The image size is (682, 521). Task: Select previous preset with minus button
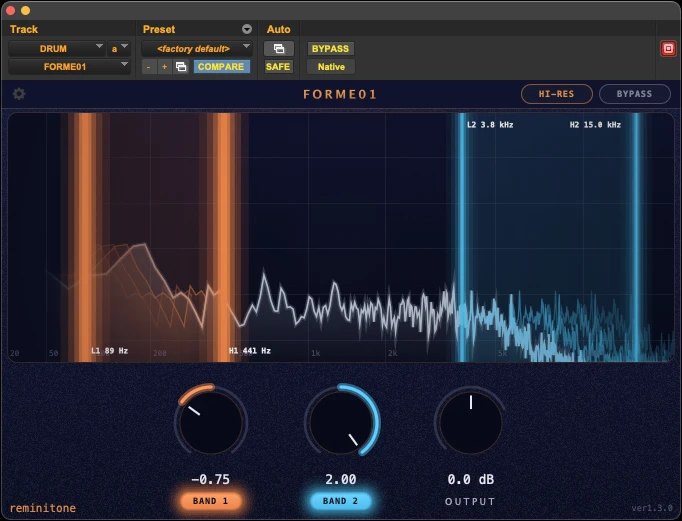coord(149,67)
